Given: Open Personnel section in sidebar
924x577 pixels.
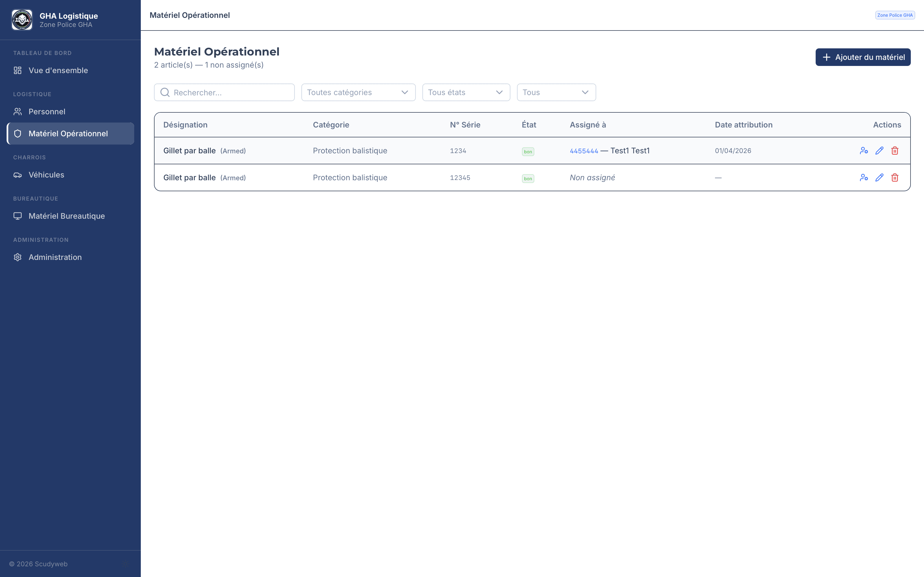Looking at the screenshot, I should tap(47, 112).
